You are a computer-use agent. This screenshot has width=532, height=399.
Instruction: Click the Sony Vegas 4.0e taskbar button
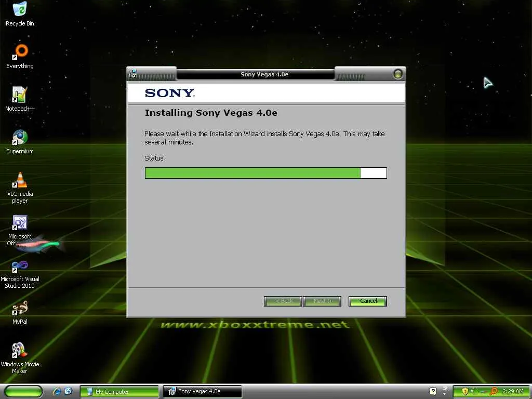[x=202, y=392]
